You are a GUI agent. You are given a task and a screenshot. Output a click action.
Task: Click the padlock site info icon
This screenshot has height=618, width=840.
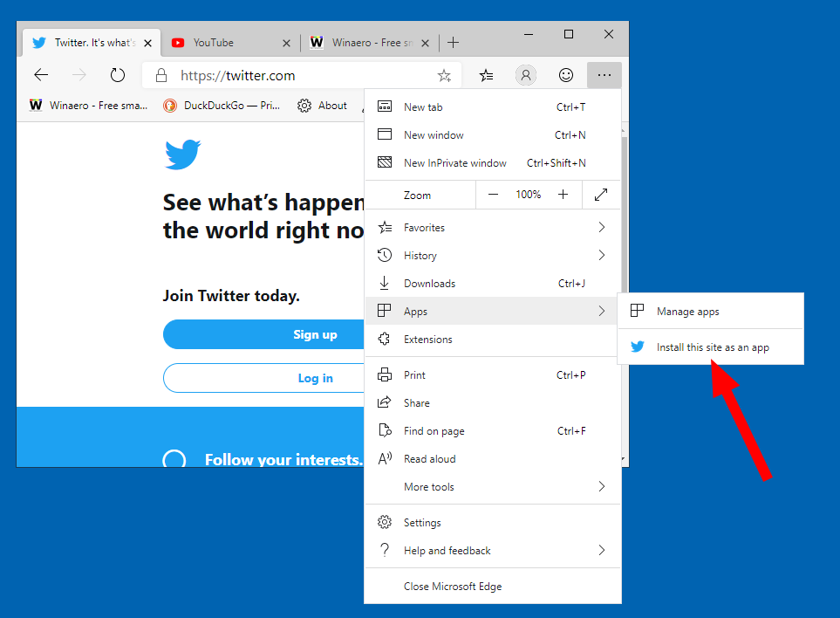(160, 75)
